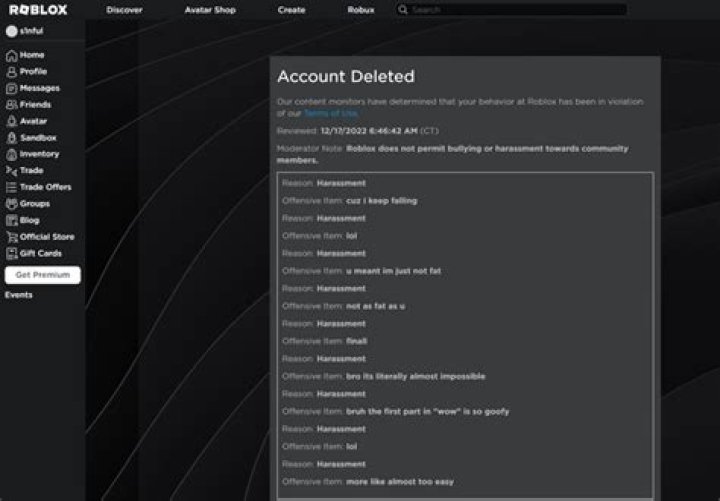
Task: Click offensive item 'not as fat as u'
Action: click(x=376, y=306)
